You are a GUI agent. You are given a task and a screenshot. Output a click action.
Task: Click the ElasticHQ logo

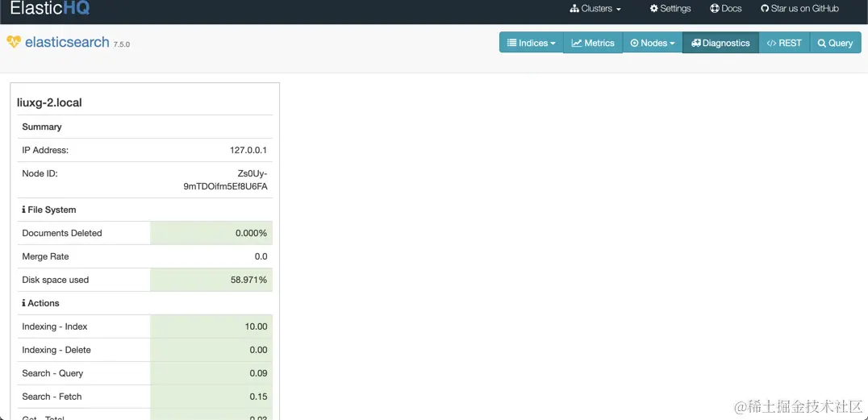[x=50, y=8]
